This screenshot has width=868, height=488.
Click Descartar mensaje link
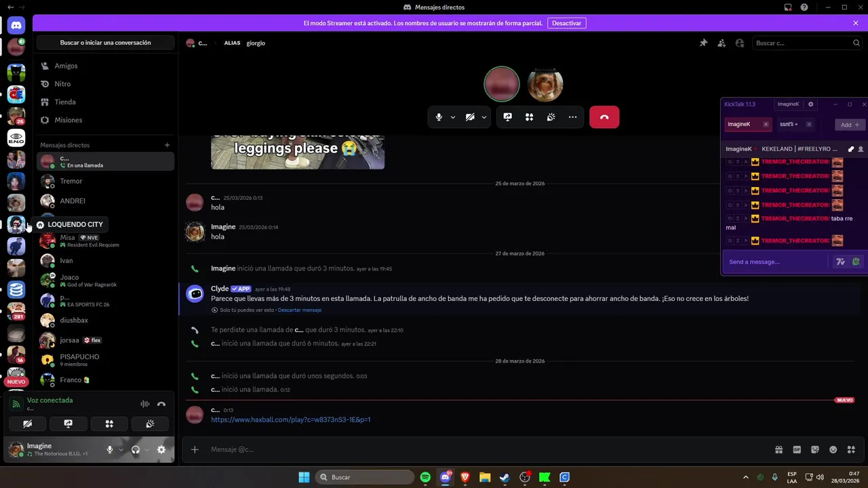pos(299,310)
